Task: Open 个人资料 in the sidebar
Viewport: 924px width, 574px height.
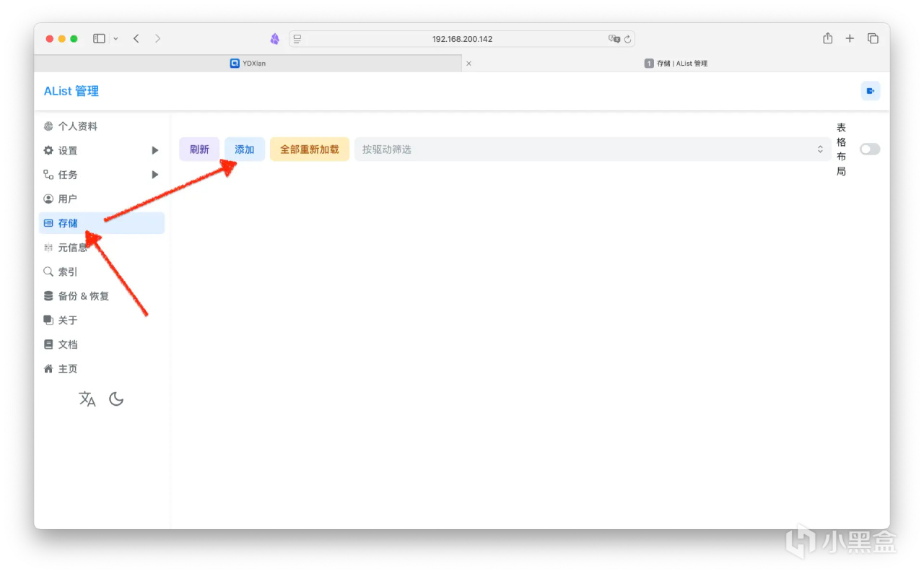Action: [102, 126]
